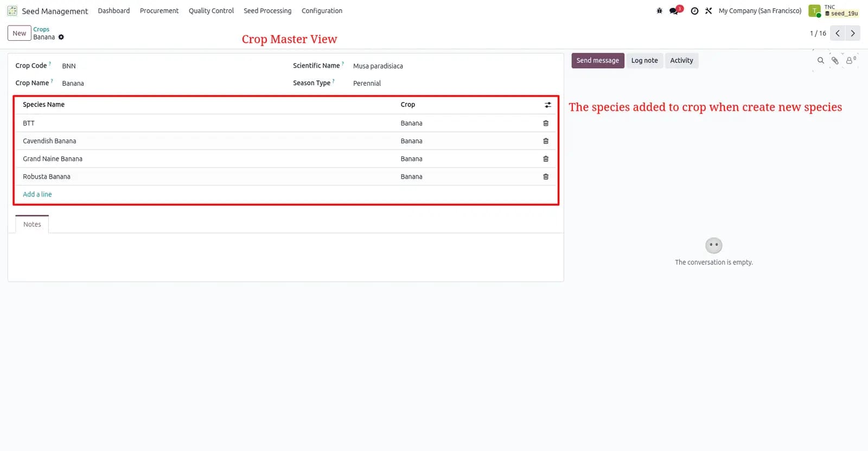Image resolution: width=868 pixels, height=451 pixels.
Task: Click the Activity button
Action: [x=681, y=61]
